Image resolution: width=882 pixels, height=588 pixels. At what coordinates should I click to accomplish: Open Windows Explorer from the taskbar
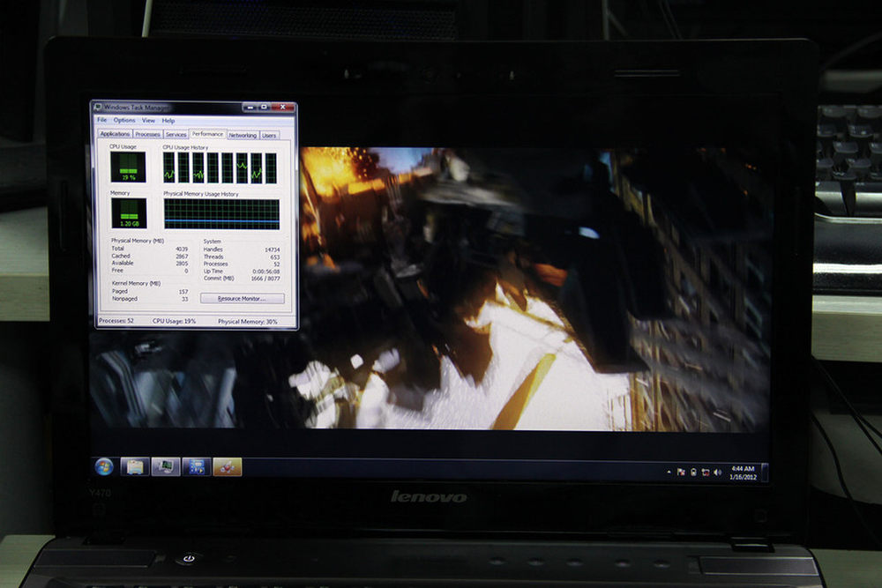[x=134, y=466]
